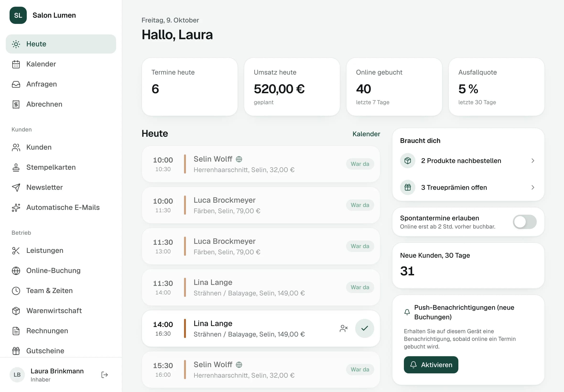This screenshot has width=564, height=392.
Task: Click the gift icon beside Treueprämien offen
Action: (x=408, y=188)
